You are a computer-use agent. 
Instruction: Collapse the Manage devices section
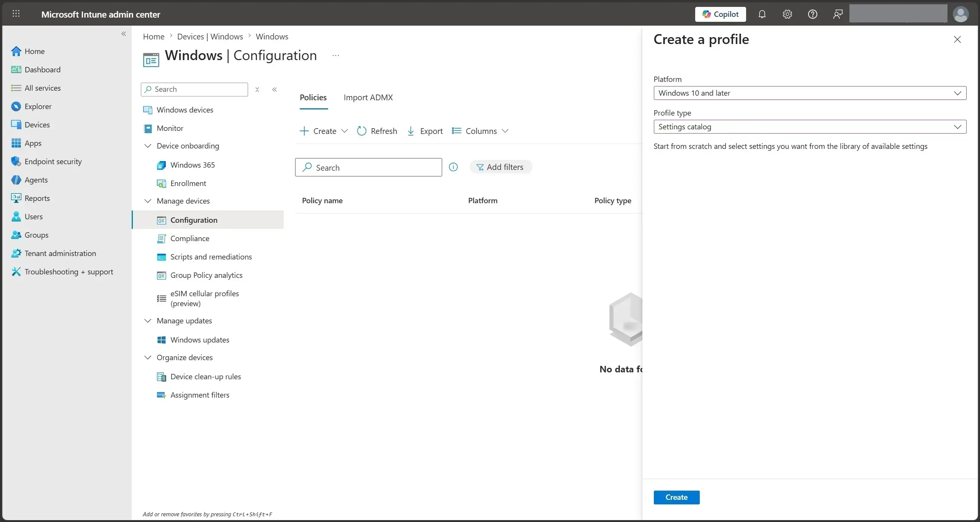point(148,201)
